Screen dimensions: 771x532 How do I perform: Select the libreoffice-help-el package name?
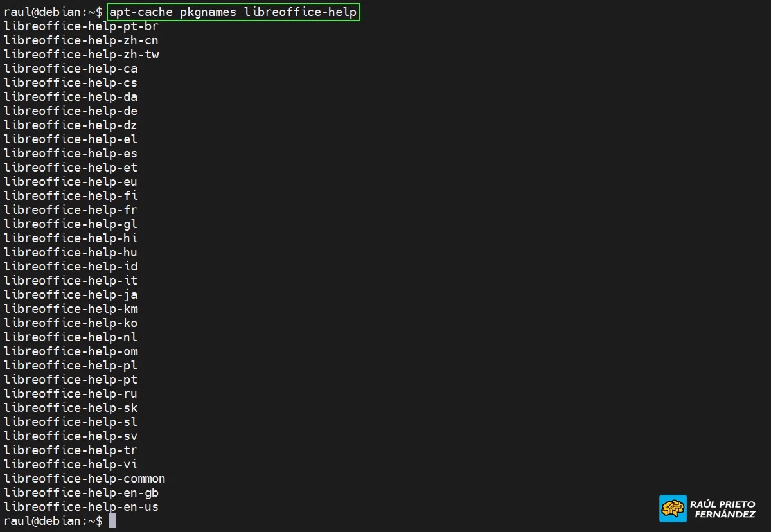click(71, 139)
